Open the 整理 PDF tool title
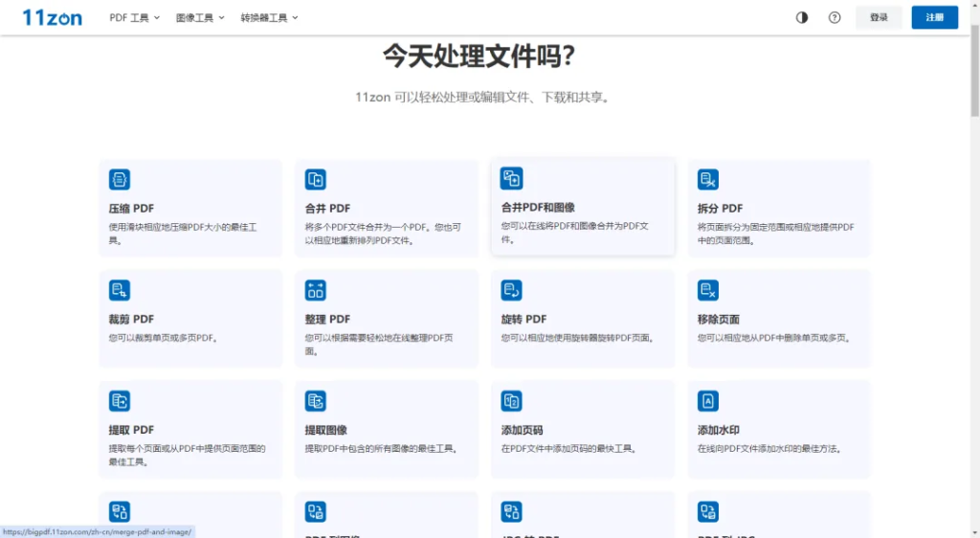The image size is (980, 538). pos(327,319)
